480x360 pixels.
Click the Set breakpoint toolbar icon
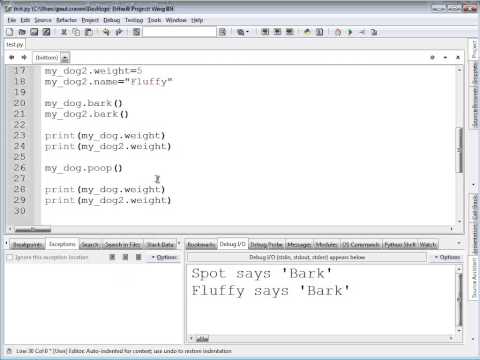[338, 32]
